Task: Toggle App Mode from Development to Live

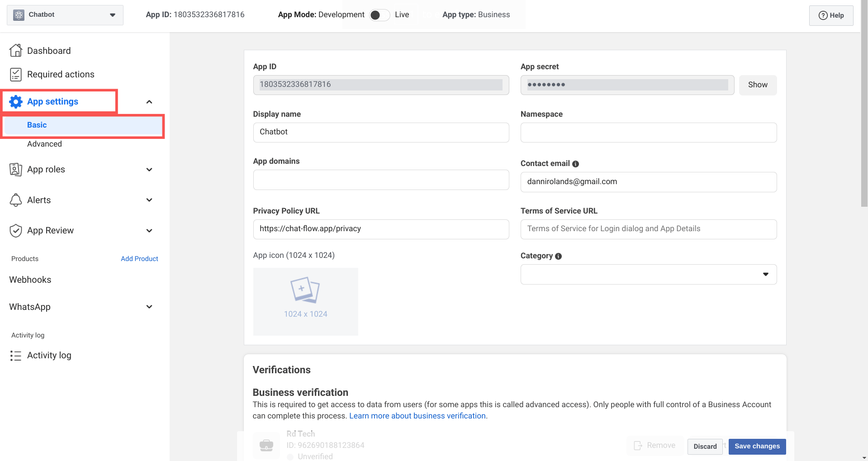Action: click(379, 15)
